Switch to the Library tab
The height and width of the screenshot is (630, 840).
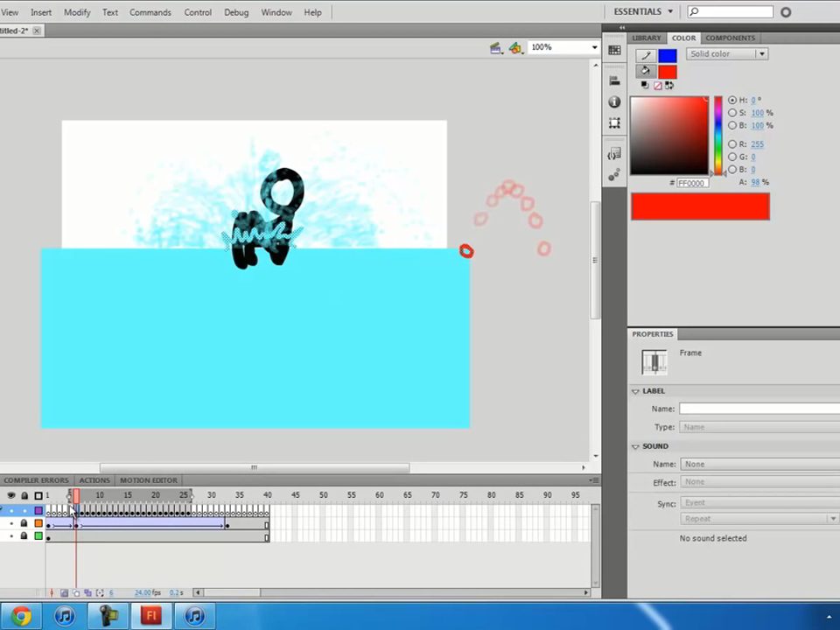(647, 38)
